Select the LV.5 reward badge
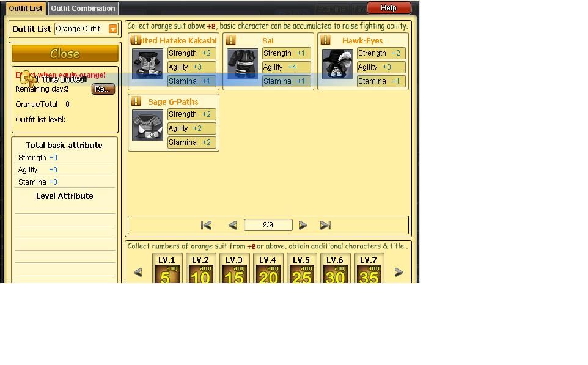 (302, 269)
